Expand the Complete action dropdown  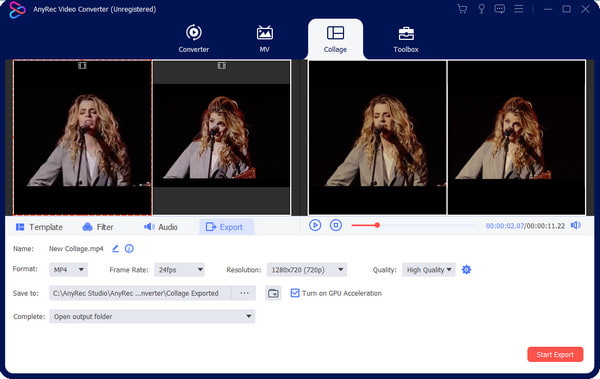click(152, 317)
